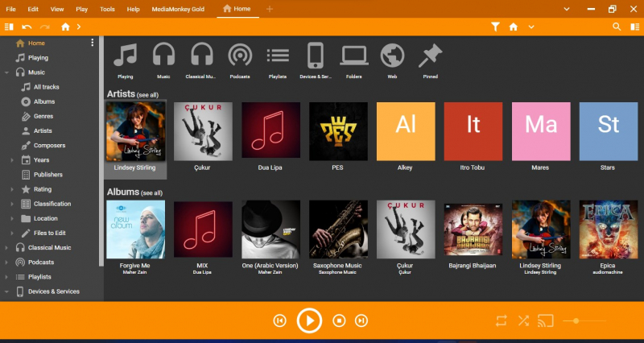Open the Web globe icon

pyautogui.click(x=392, y=56)
